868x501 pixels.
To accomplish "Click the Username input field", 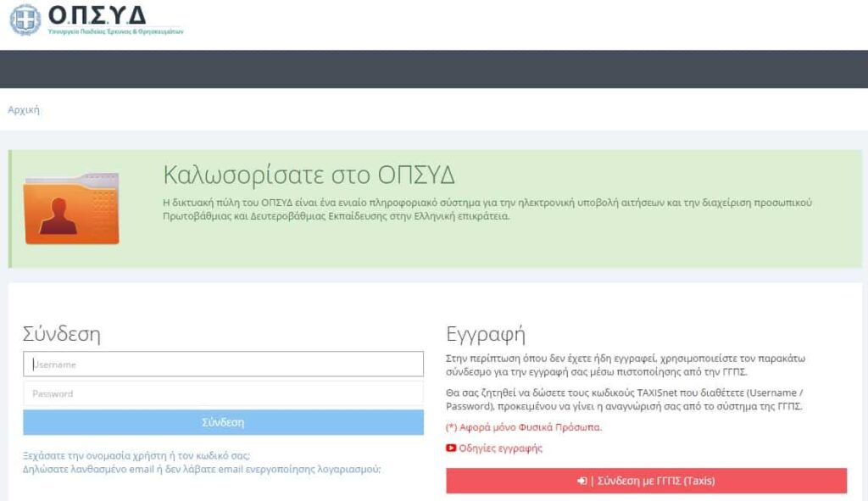I will coord(225,364).
